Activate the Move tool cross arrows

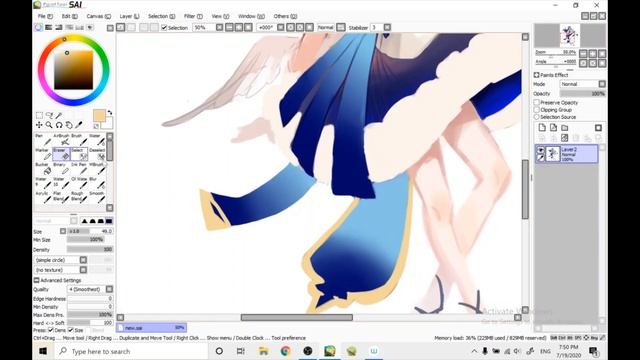click(39, 125)
